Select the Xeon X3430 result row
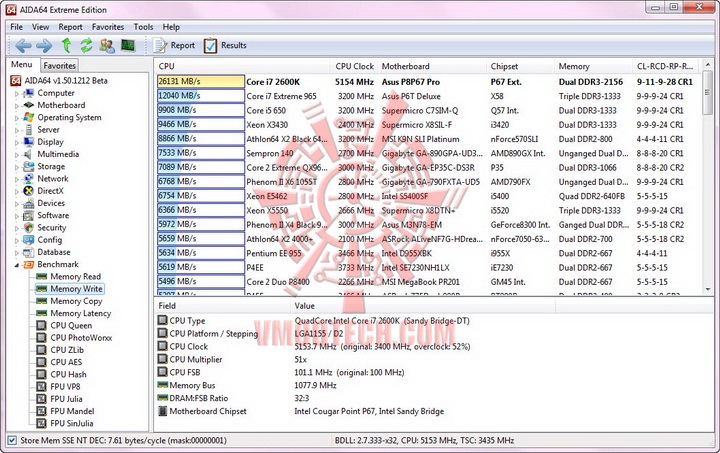This screenshot has width=720, height=453. pos(428,125)
